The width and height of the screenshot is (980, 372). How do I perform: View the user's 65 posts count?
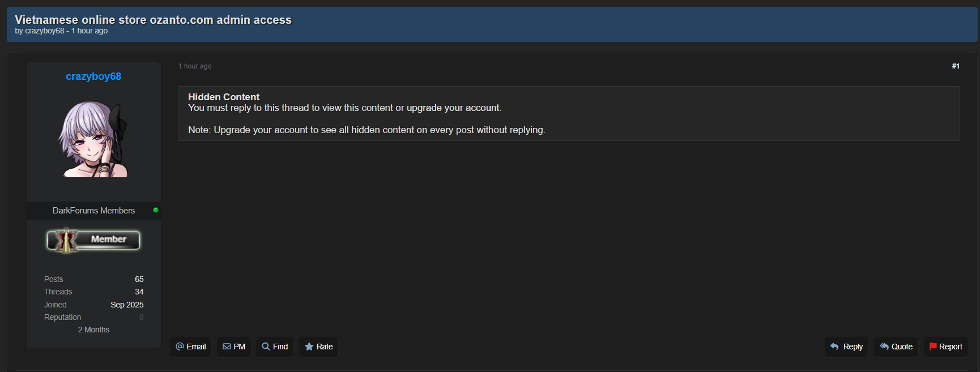[x=139, y=279]
